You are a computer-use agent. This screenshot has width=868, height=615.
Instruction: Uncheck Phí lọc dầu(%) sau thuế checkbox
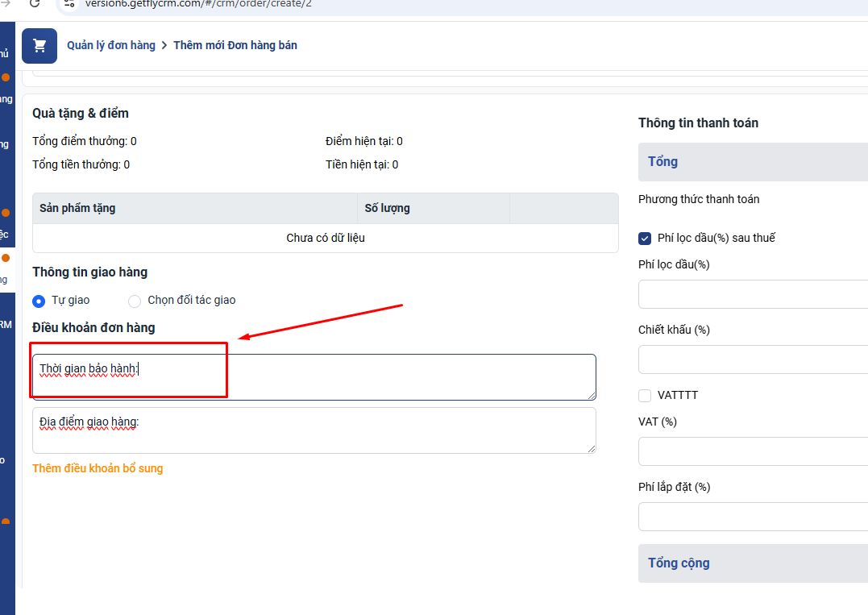tap(645, 238)
